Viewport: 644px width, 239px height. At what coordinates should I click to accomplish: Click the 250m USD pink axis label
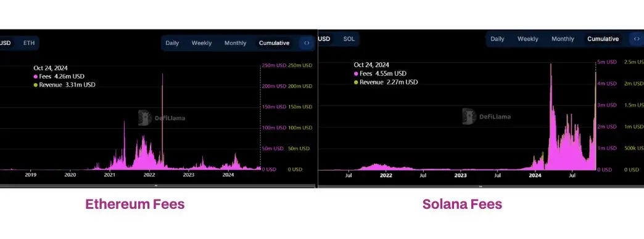pyautogui.click(x=275, y=65)
